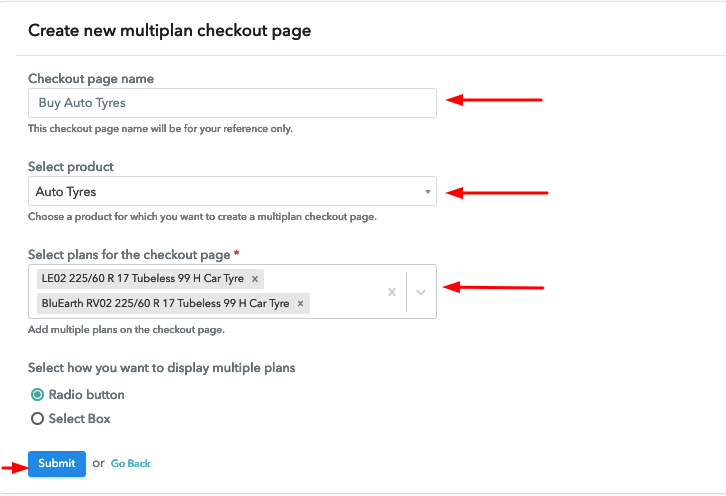Image resolution: width=726 pixels, height=496 pixels.
Task: Focus the Checkout page name field
Action: point(232,103)
